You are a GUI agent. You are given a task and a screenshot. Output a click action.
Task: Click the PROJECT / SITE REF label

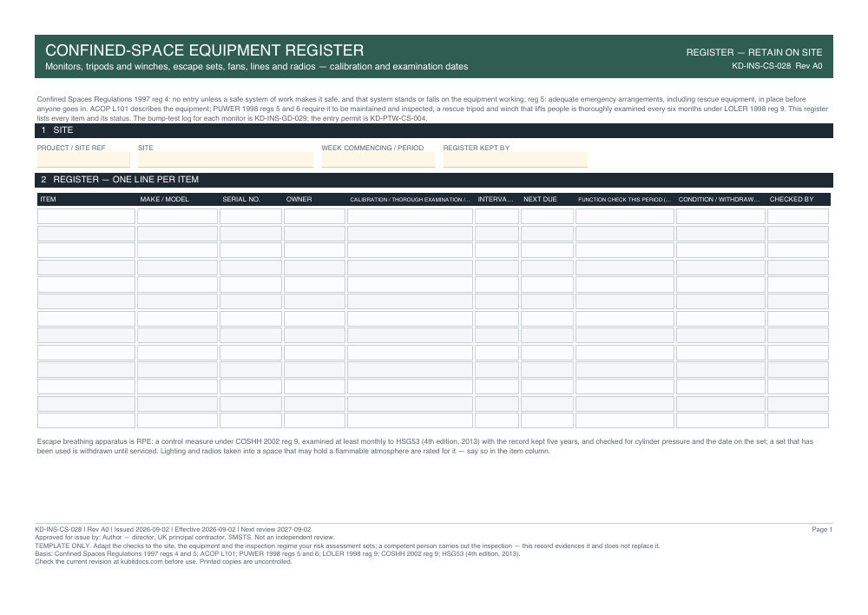[x=71, y=148]
